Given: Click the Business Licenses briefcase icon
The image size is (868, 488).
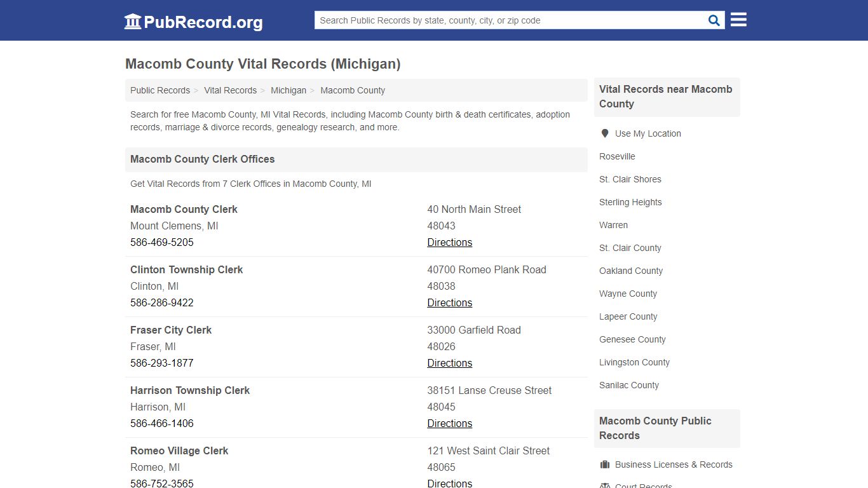Looking at the screenshot, I should pos(605,464).
